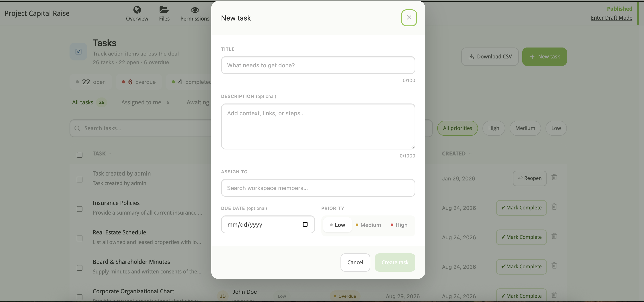
Task: Delete the Corporate Organizational Chart task
Action: [554, 295]
